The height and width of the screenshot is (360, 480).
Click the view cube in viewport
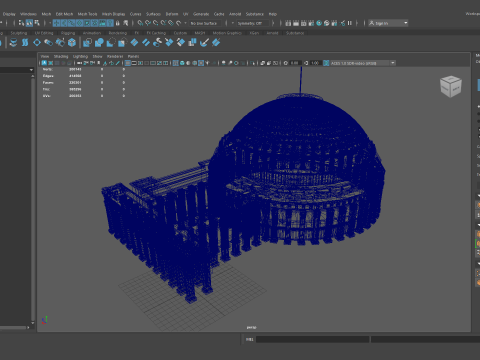pyautogui.click(x=451, y=86)
